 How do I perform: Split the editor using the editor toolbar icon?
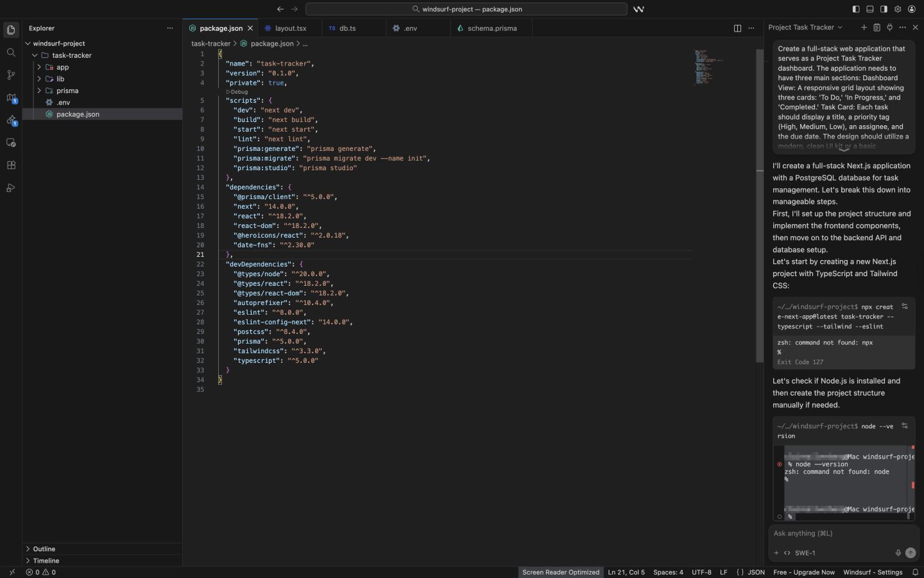tap(737, 28)
